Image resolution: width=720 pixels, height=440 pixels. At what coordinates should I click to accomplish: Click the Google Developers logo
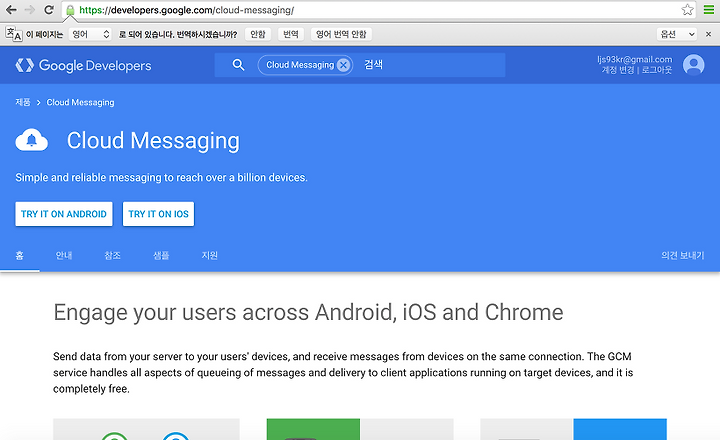pos(83,65)
